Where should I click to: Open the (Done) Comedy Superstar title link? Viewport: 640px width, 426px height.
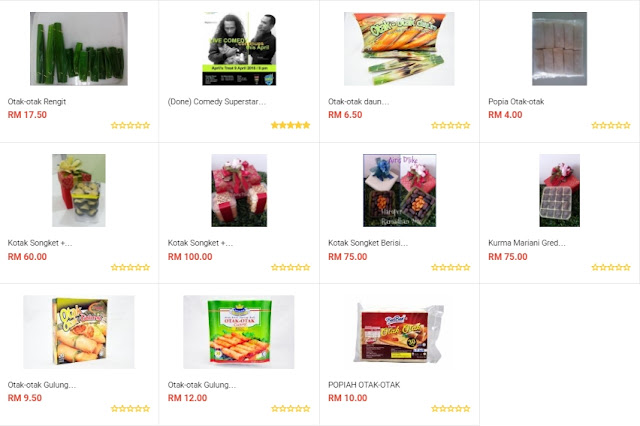[x=217, y=102]
